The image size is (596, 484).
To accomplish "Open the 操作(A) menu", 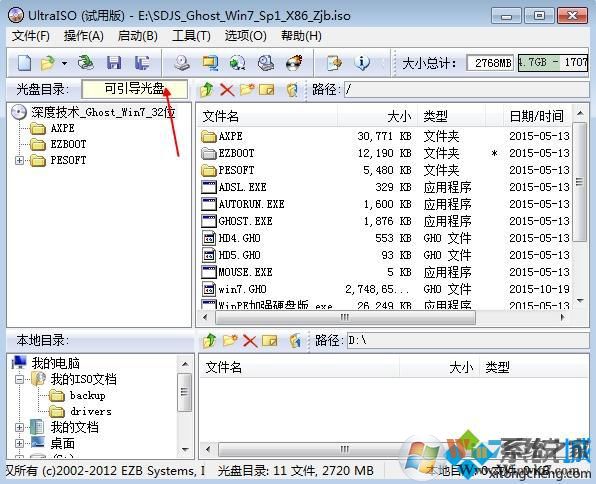I will tap(84, 36).
